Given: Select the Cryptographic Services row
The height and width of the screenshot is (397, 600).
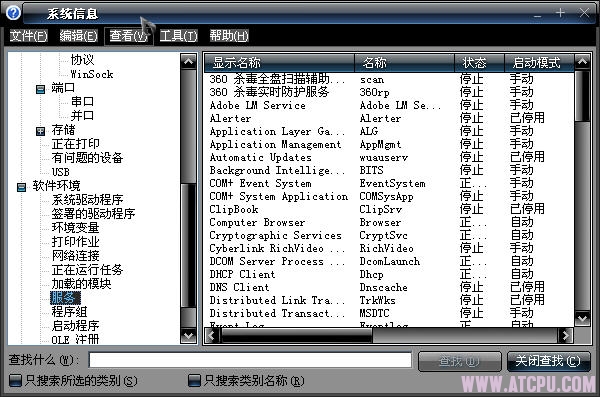Looking at the screenshot, I should click(x=389, y=235).
